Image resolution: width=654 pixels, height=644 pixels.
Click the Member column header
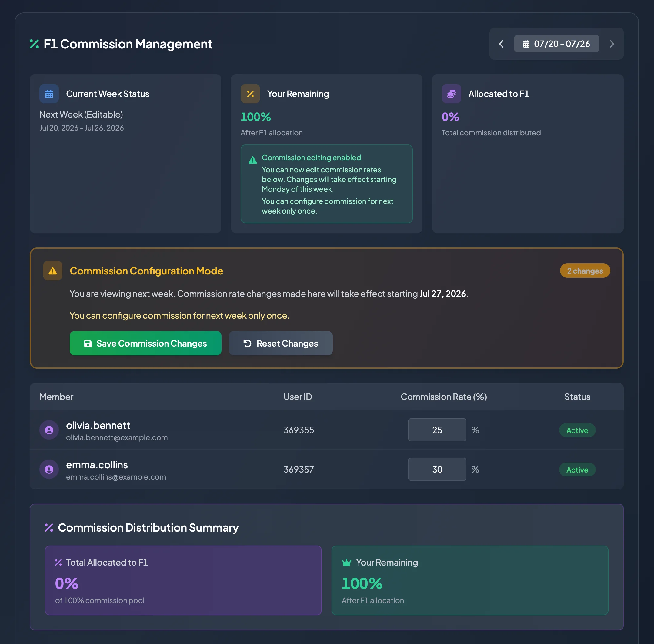(x=56, y=397)
